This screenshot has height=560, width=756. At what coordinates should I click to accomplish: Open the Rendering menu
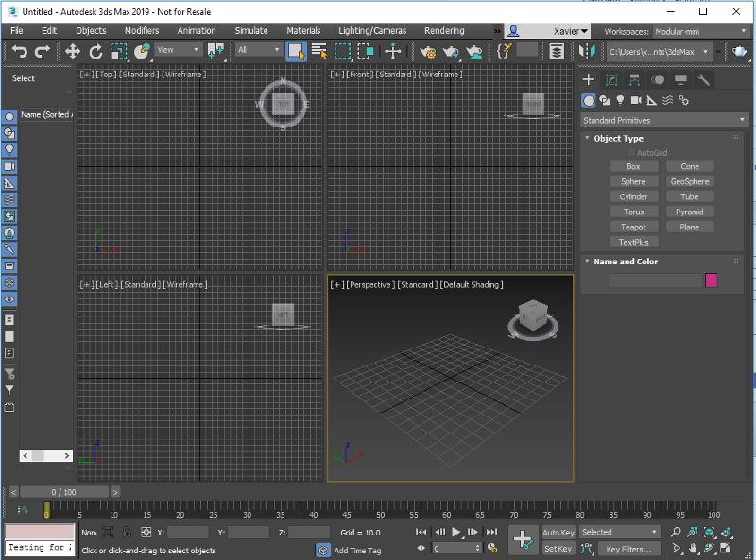point(444,30)
